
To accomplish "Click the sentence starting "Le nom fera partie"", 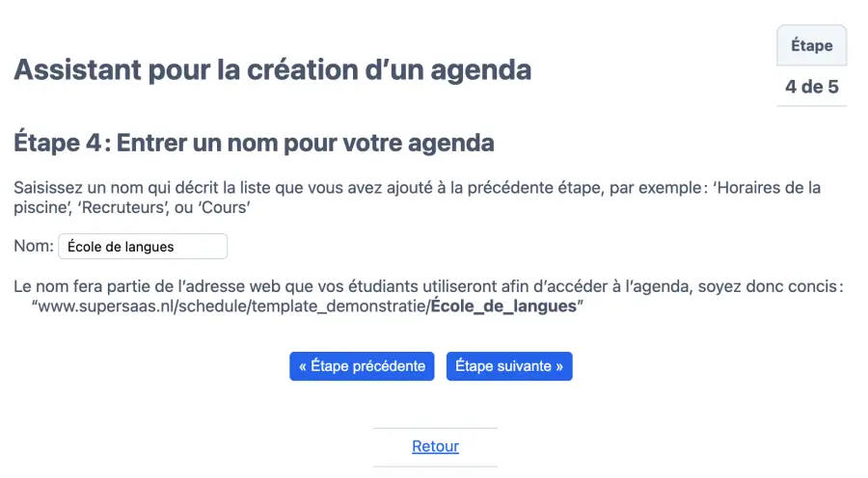I will (145, 286).
